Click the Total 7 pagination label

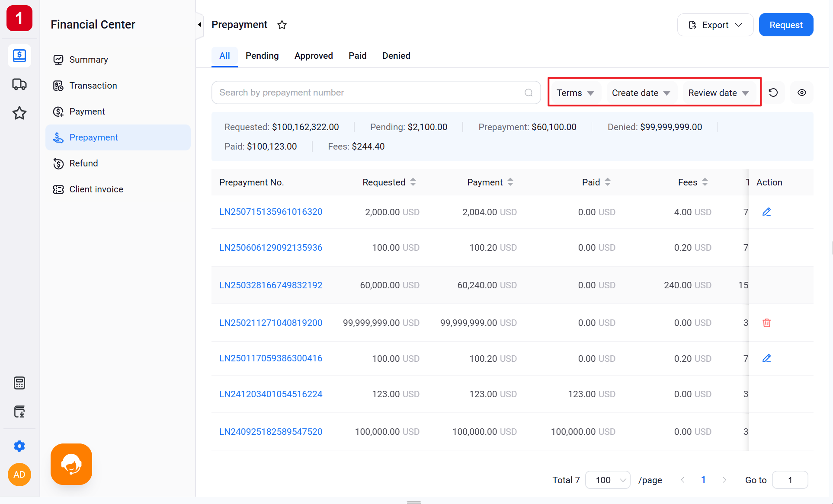pyautogui.click(x=566, y=480)
